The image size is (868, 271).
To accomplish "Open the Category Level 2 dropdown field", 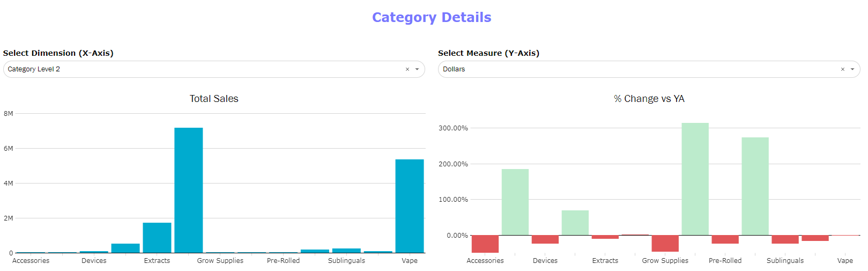I will (x=204, y=69).
